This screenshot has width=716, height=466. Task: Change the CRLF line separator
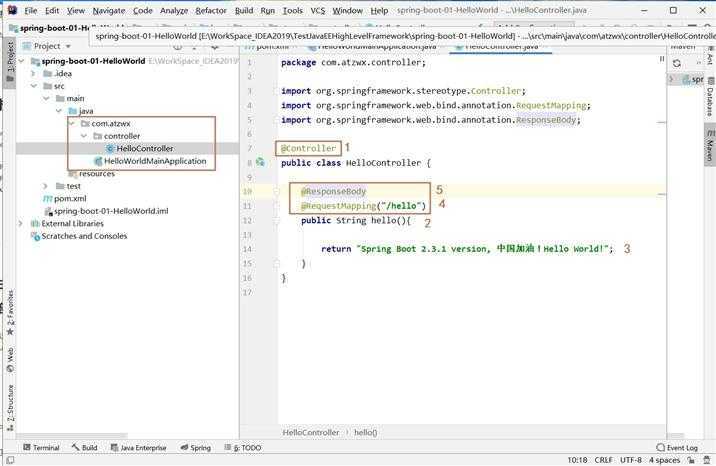[604, 460]
